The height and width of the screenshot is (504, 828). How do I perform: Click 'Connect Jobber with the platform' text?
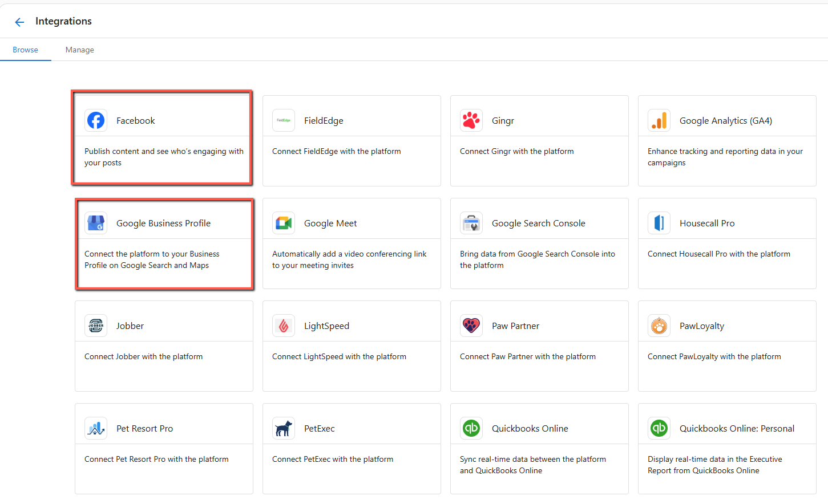click(x=143, y=356)
